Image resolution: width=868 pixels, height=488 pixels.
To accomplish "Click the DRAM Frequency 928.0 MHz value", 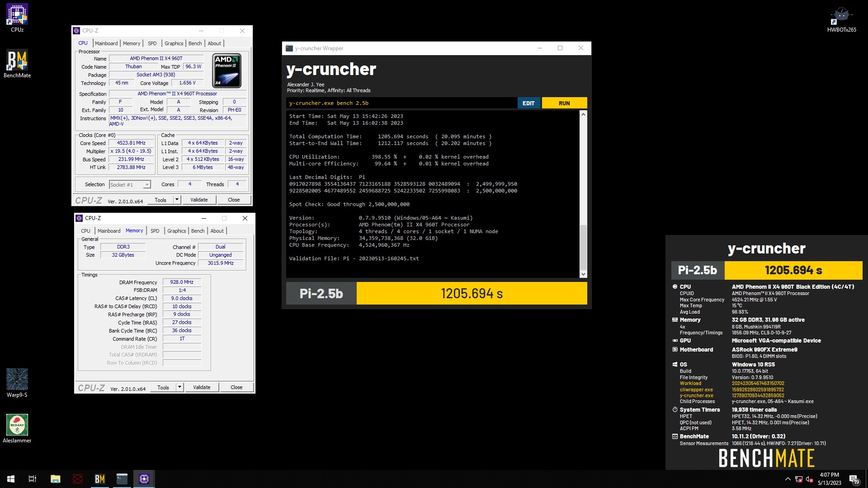I will pyautogui.click(x=182, y=282).
